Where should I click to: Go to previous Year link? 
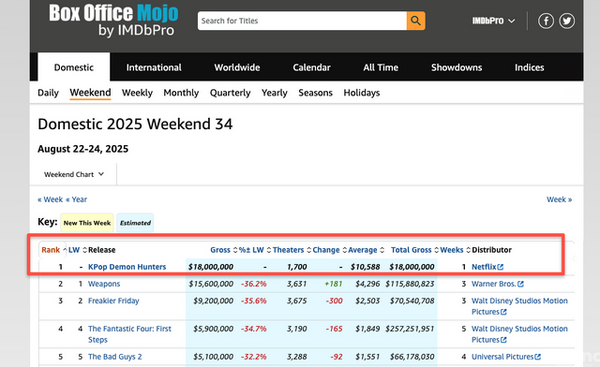point(77,199)
